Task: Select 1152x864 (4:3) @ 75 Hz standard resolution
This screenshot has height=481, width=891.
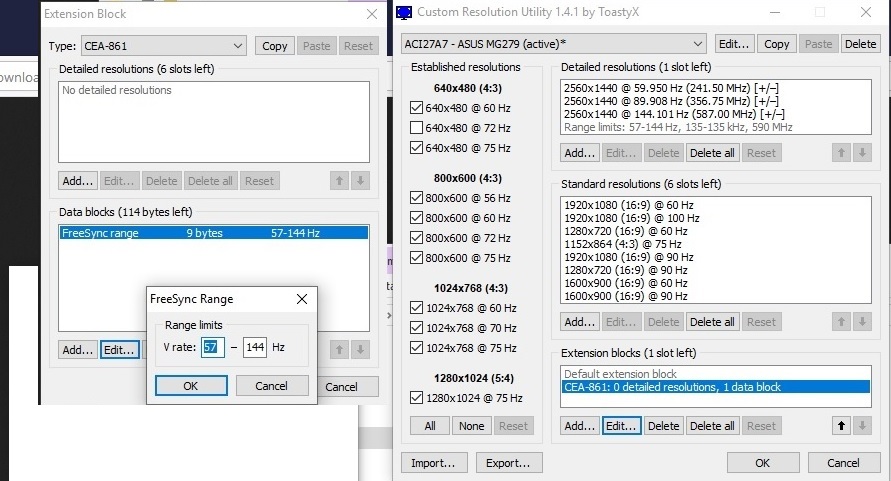Action: [x=623, y=244]
